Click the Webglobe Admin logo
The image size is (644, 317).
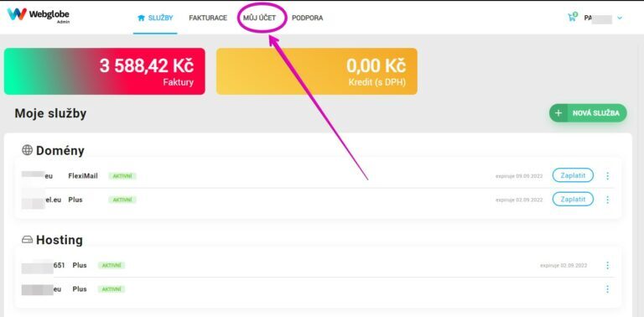39,15
